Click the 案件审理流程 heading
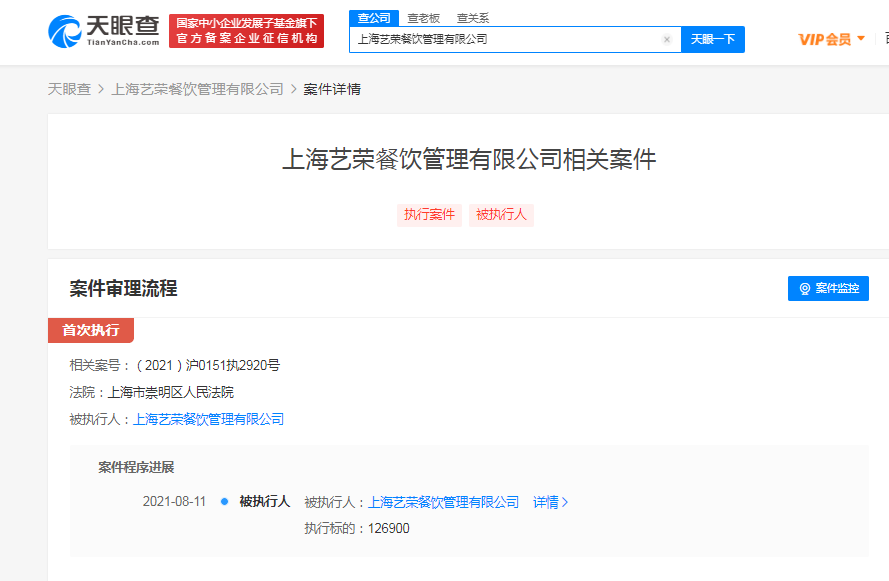Screen dimensions: 889x581 (x=123, y=289)
